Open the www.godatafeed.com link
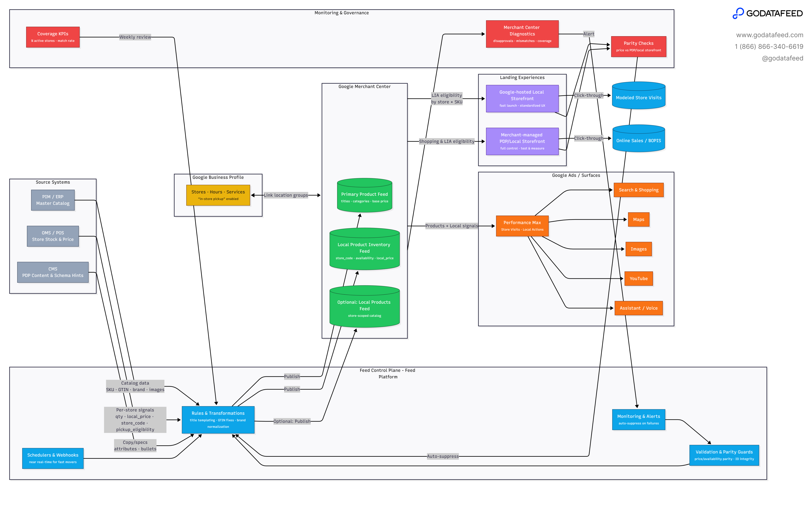The height and width of the screenshot is (507, 812). pos(769,35)
